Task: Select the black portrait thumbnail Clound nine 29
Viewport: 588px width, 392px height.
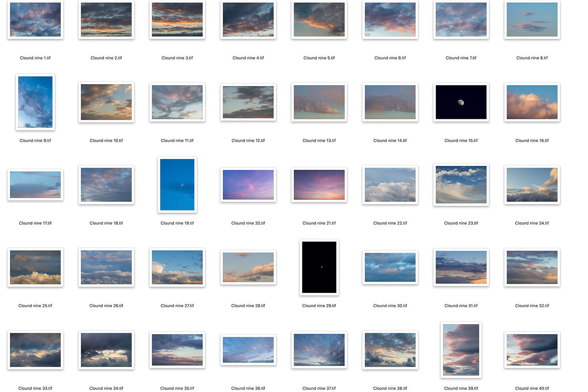Action: tap(319, 267)
